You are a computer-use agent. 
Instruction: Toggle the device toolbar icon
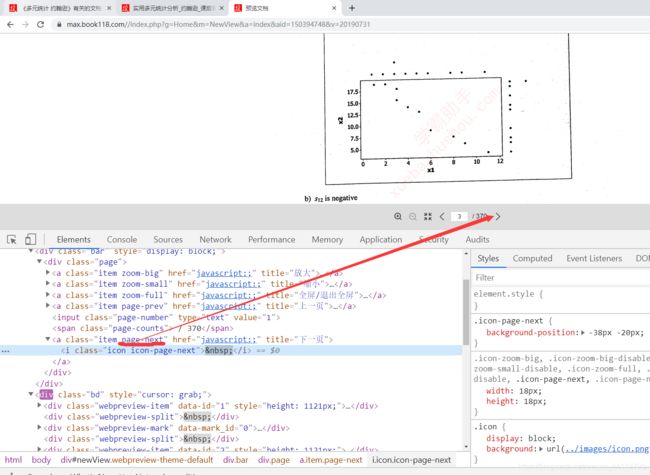(30, 240)
